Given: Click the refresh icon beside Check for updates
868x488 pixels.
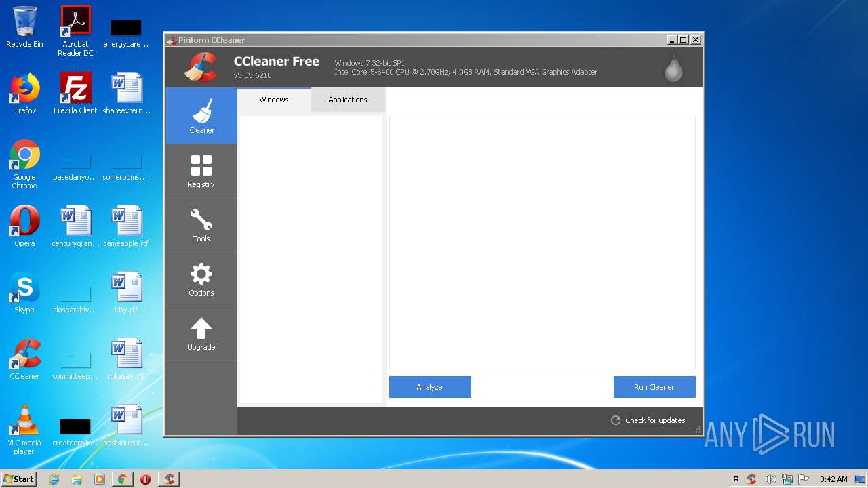Looking at the screenshot, I should (x=616, y=420).
